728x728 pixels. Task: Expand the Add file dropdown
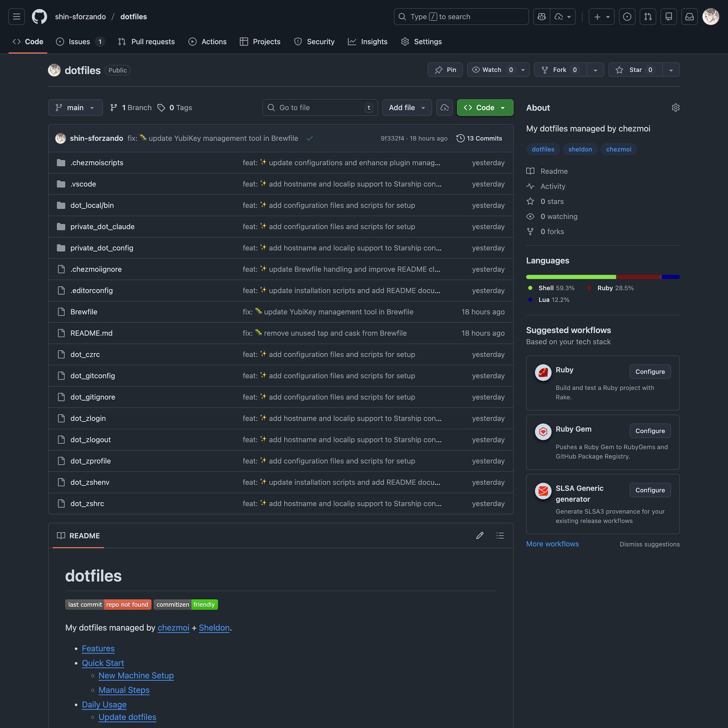click(406, 108)
